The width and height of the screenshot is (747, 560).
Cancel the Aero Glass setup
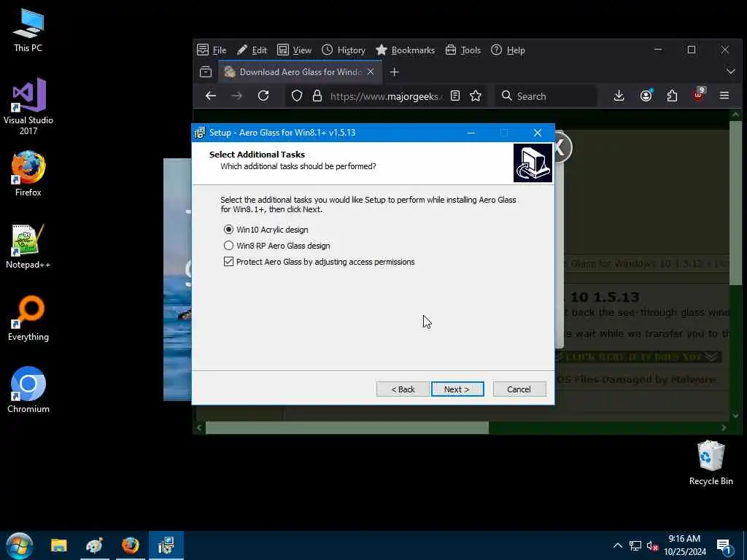(519, 389)
